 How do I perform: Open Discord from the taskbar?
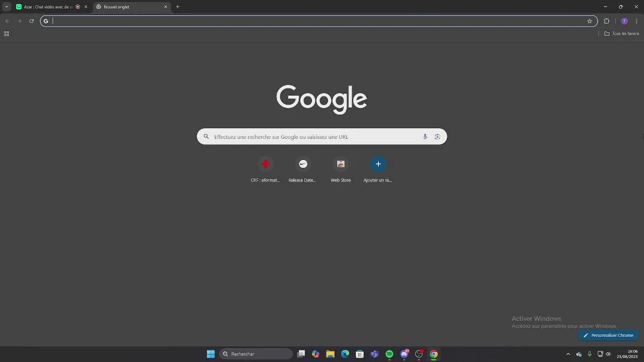tap(404, 354)
